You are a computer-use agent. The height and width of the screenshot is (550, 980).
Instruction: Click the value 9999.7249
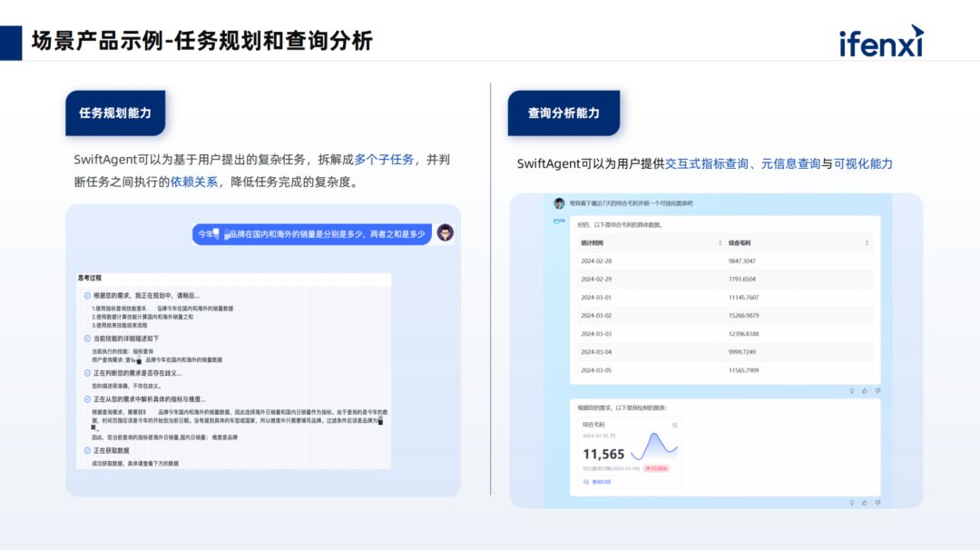tap(742, 352)
